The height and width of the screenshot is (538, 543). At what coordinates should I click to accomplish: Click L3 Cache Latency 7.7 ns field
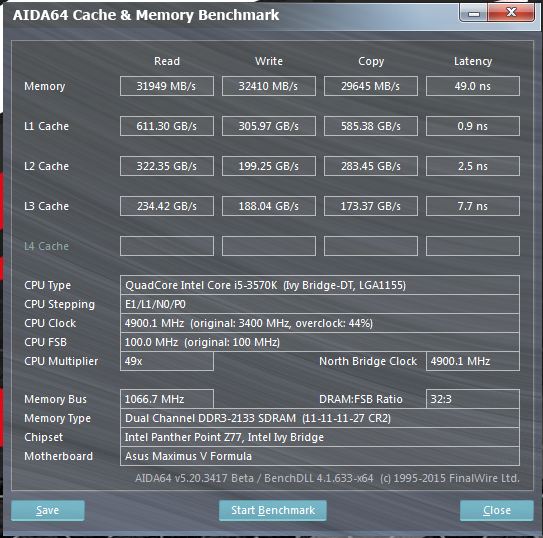[x=473, y=206]
